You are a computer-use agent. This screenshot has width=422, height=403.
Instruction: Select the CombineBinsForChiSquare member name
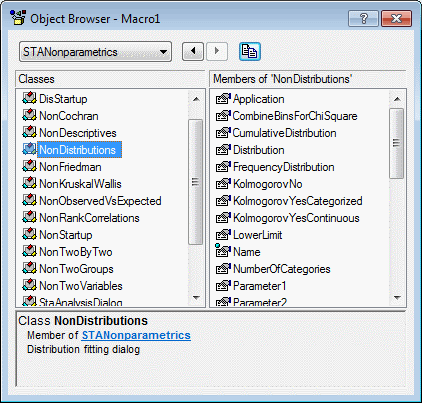[x=295, y=116]
